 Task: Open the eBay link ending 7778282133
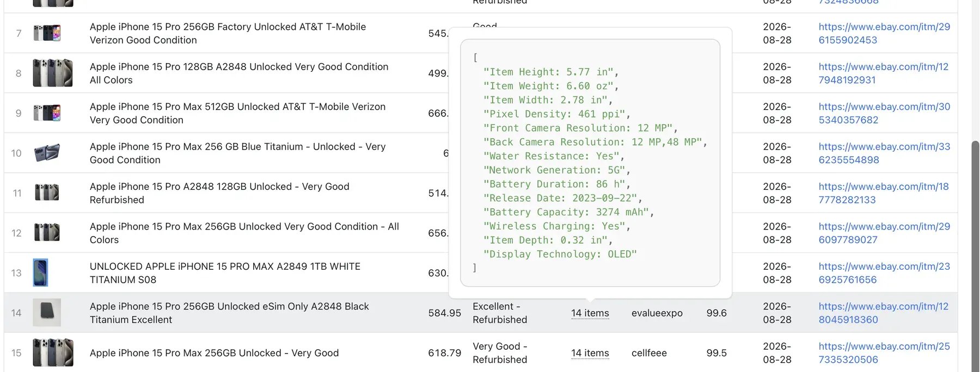coord(884,193)
